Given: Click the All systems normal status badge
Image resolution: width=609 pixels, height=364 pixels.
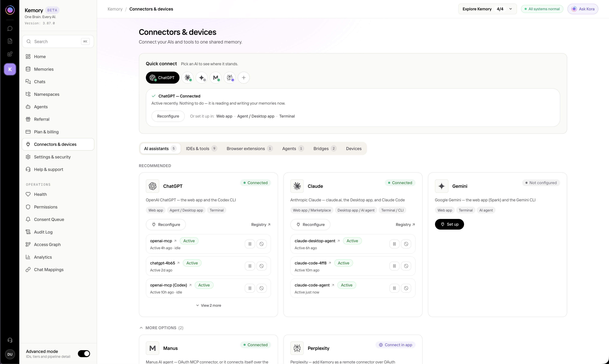Looking at the screenshot, I should click(542, 9).
